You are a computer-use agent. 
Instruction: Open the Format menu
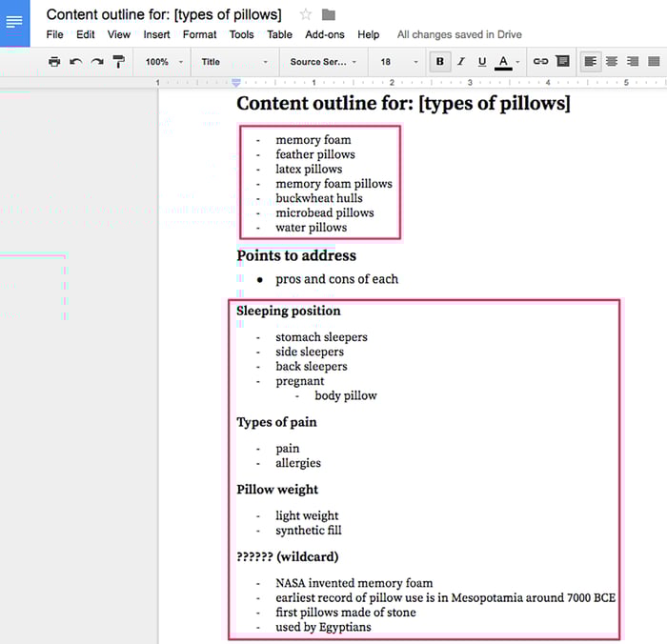pos(199,34)
